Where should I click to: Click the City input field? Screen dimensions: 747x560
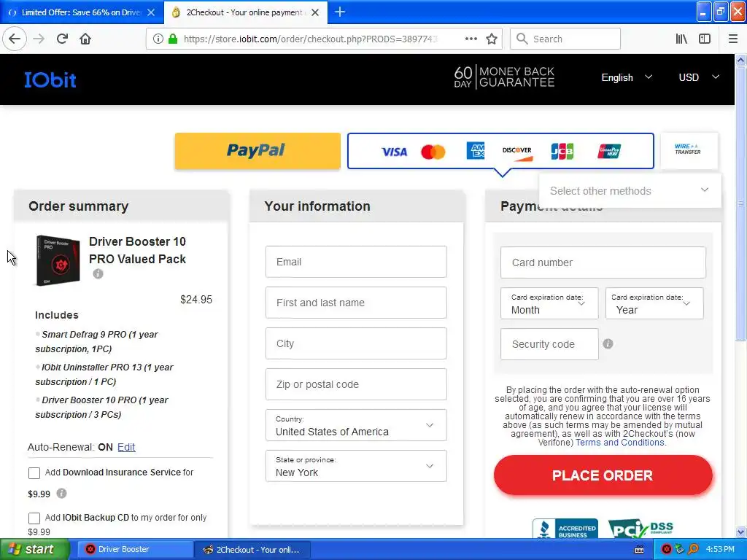pyautogui.click(x=356, y=344)
